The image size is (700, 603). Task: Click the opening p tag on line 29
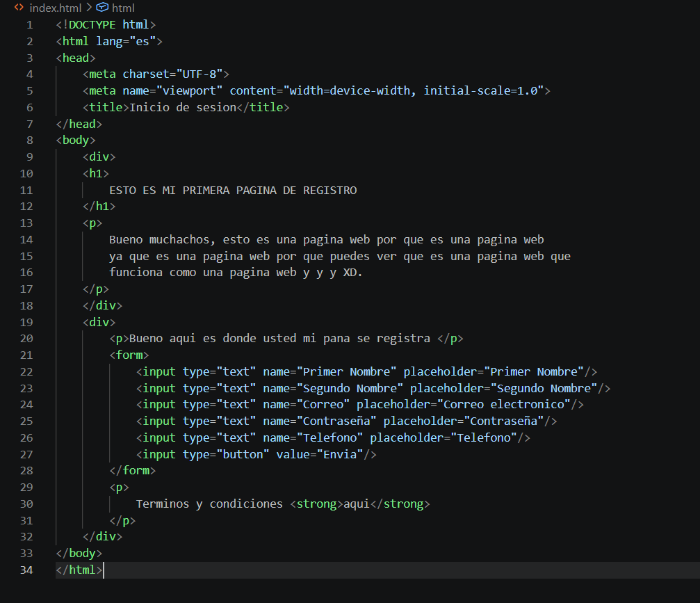[x=119, y=488]
